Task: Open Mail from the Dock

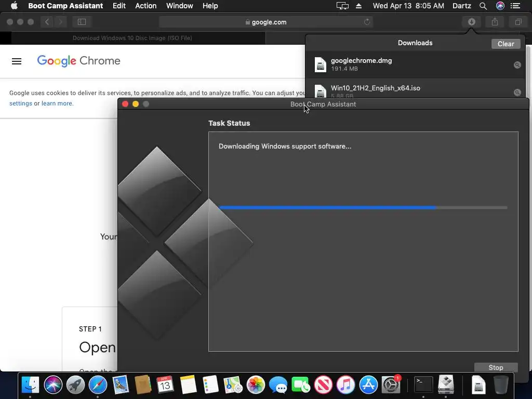Action: click(121, 385)
